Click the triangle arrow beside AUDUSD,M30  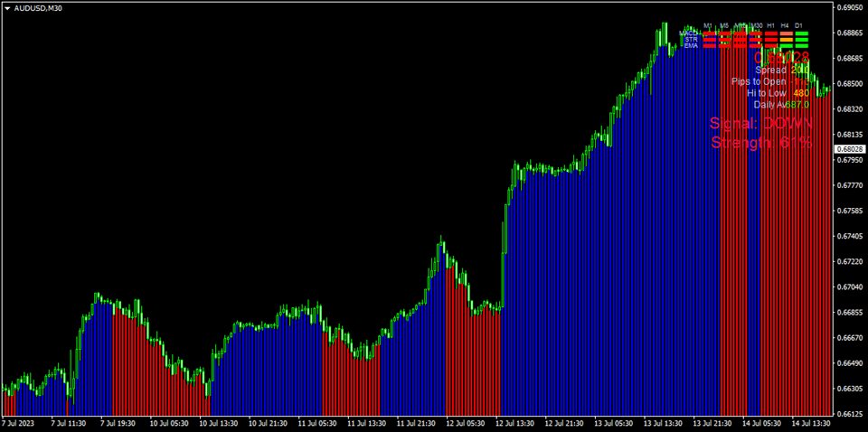pyautogui.click(x=6, y=8)
